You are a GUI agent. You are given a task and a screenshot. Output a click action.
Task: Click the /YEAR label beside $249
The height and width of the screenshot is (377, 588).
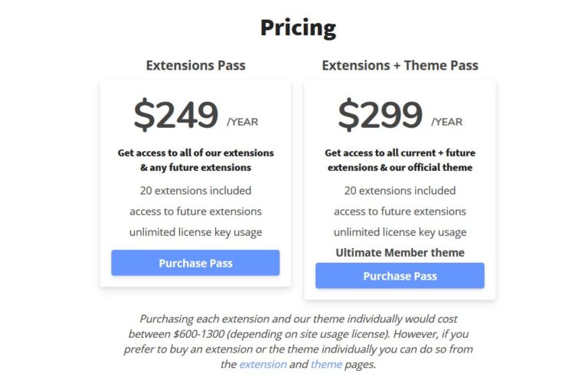tap(243, 122)
